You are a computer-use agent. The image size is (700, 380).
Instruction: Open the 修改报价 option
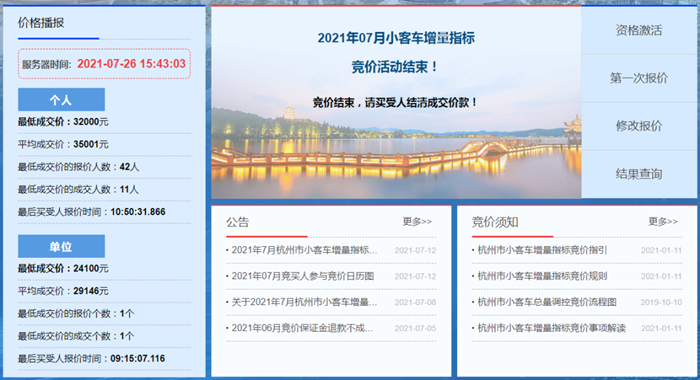click(x=639, y=126)
